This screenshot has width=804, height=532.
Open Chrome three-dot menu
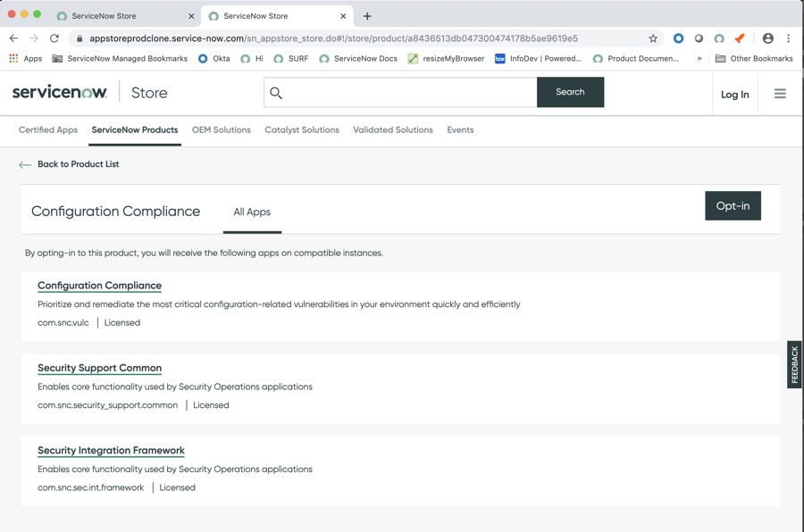(x=788, y=38)
